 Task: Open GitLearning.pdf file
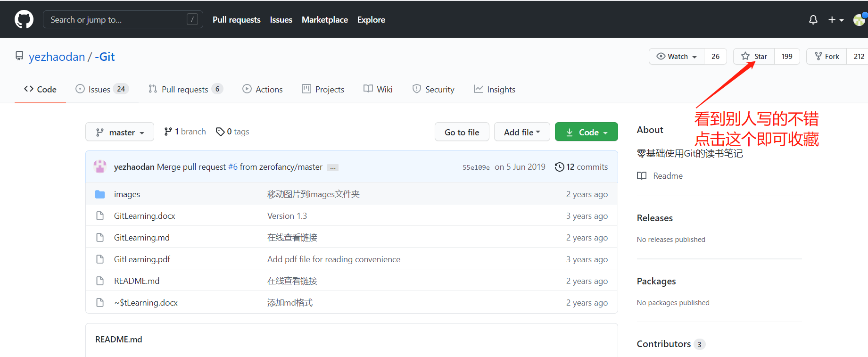(x=142, y=259)
